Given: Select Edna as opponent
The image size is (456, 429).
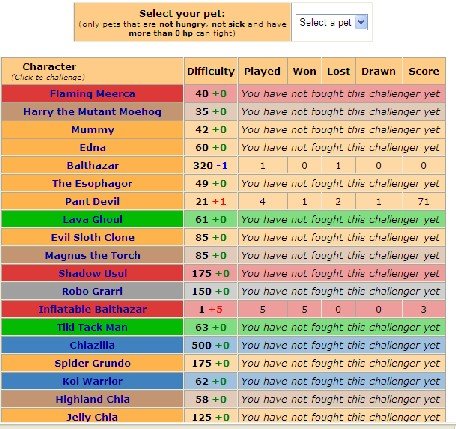Looking at the screenshot, I should click(x=93, y=148).
